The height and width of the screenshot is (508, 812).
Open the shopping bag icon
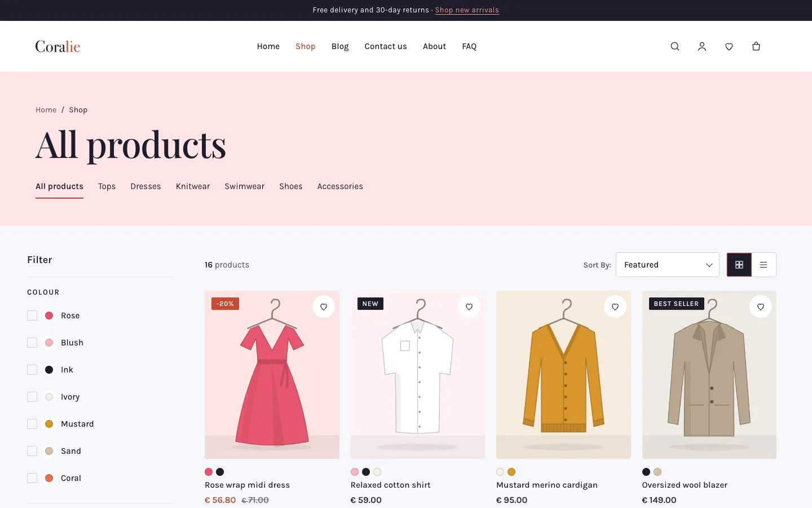click(756, 46)
